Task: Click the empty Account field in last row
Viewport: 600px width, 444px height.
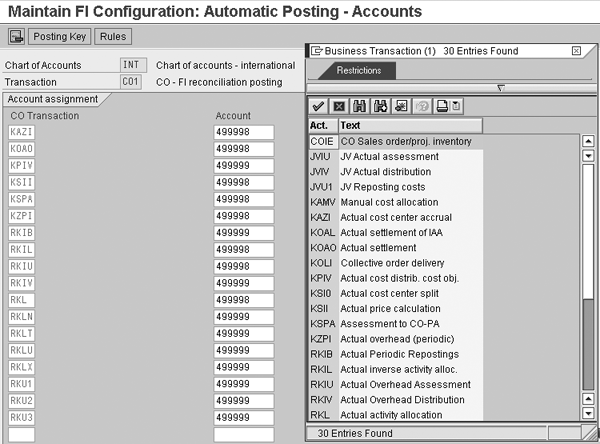Action: click(244, 435)
